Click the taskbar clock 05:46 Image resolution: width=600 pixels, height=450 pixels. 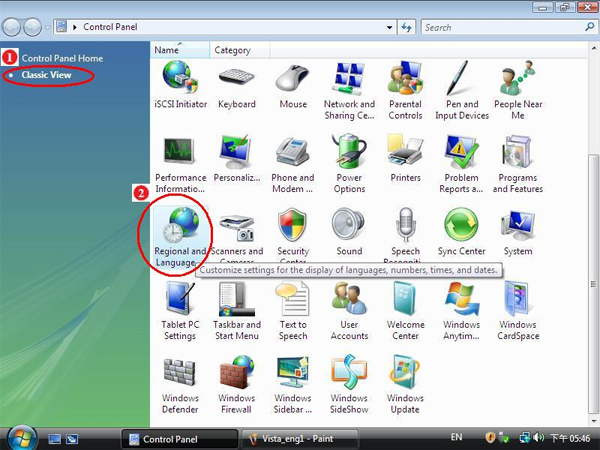coord(570,439)
